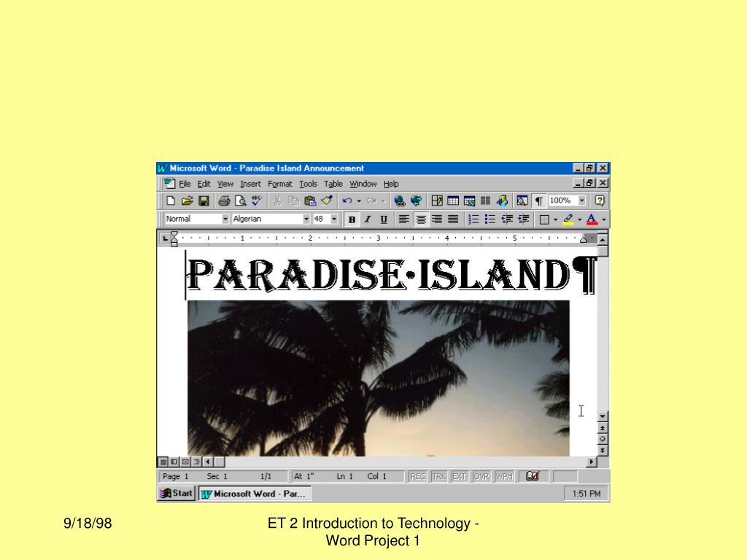Save the document with floppy icon
The width and height of the screenshot is (747, 560).
click(204, 201)
